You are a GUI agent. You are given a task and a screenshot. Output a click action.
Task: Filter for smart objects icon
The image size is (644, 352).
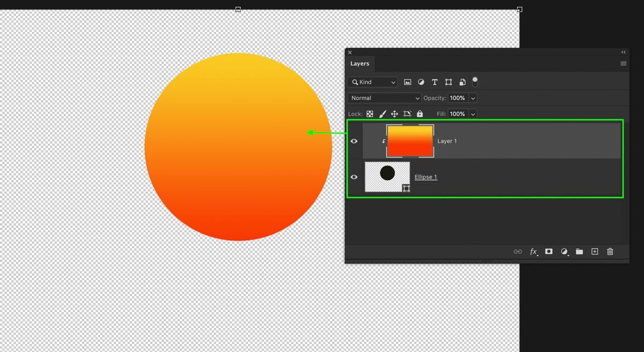click(x=462, y=82)
